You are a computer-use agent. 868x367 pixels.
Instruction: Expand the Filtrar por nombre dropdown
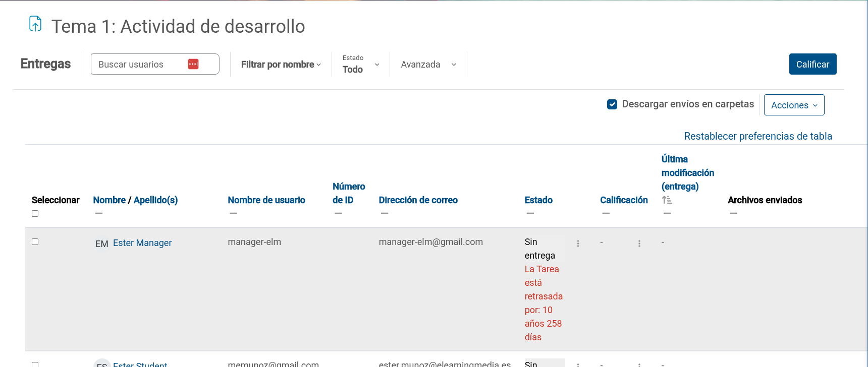pyautogui.click(x=281, y=65)
